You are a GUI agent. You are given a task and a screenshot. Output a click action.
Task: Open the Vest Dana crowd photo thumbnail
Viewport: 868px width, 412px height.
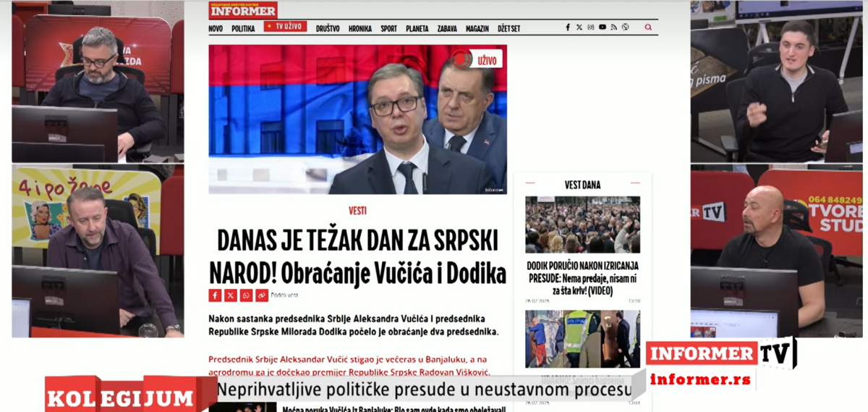582,224
